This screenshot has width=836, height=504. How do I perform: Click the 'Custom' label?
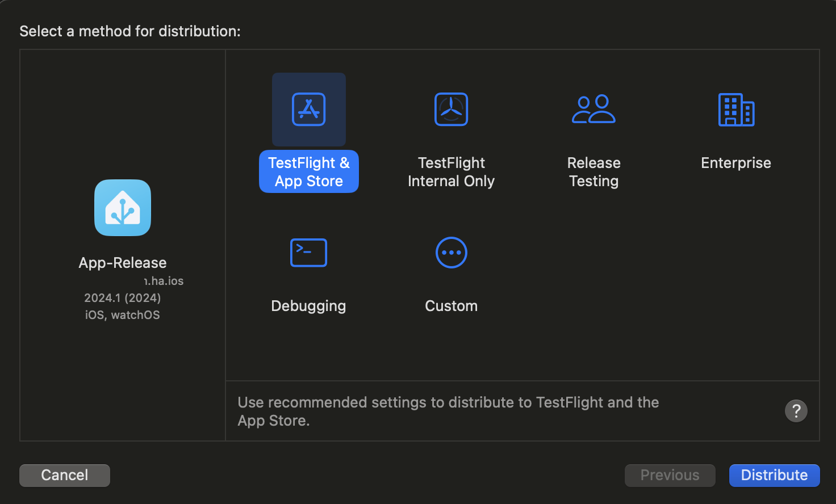[452, 306]
